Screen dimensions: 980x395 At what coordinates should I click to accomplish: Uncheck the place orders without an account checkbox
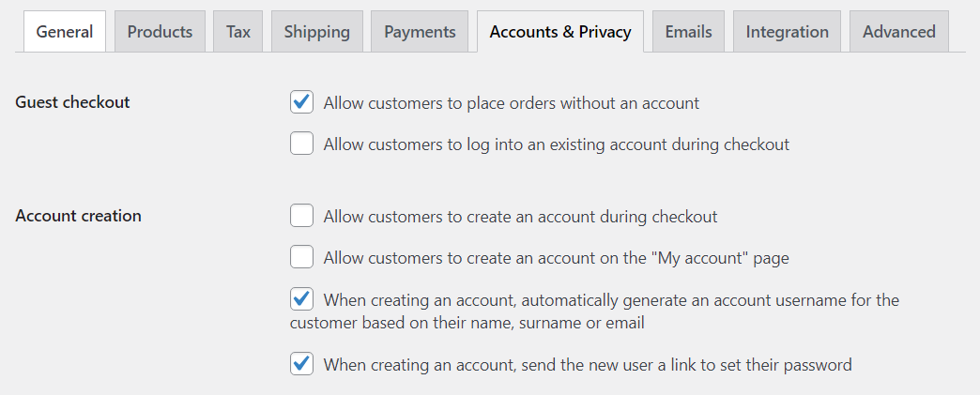pos(301,102)
